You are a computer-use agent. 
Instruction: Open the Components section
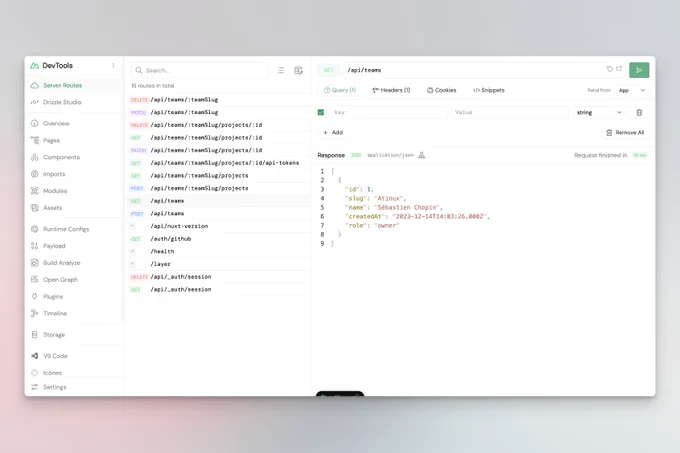(74, 157)
